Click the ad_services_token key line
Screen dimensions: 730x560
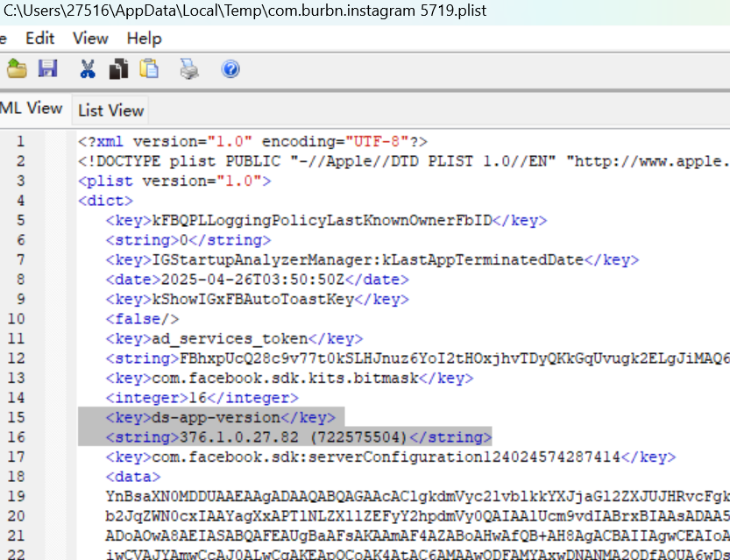pos(234,339)
